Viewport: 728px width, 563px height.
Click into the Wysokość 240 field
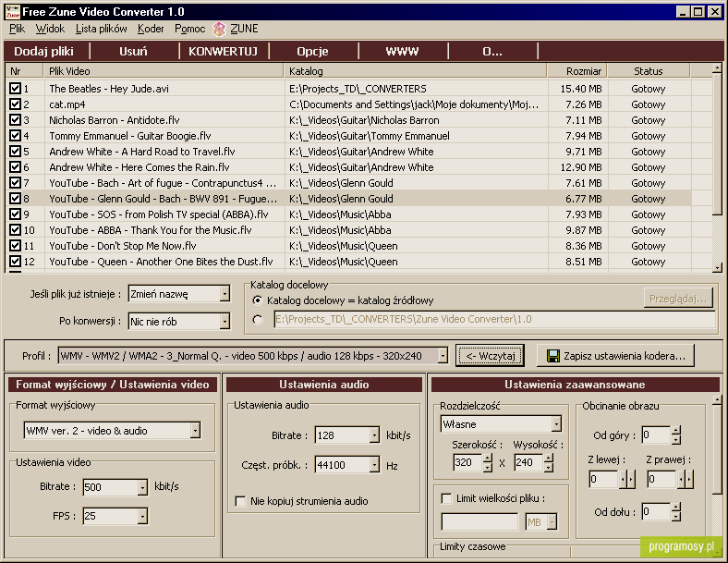(528, 462)
